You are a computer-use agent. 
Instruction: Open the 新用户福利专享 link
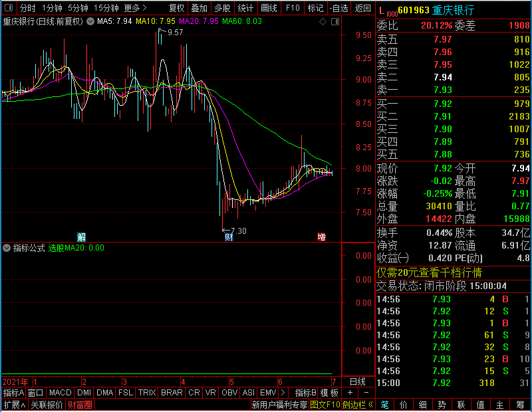279,405
